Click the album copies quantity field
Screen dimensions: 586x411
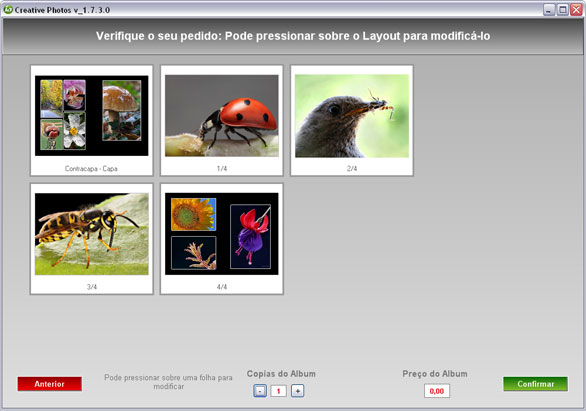[x=278, y=391]
